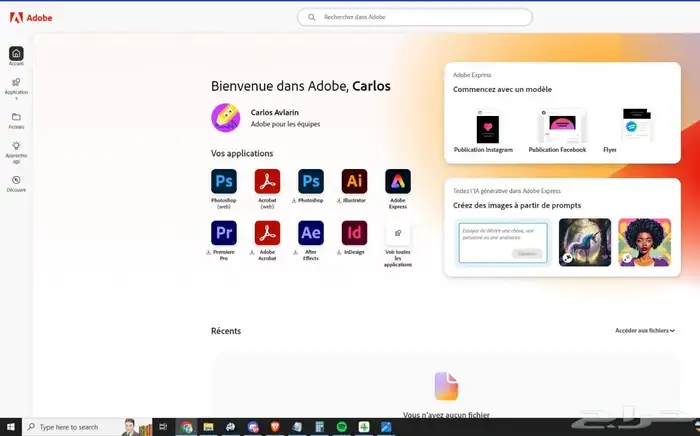Screen dimensions: 700x436
Task: Launch Photoshop (web) app icon
Action: tap(224, 181)
